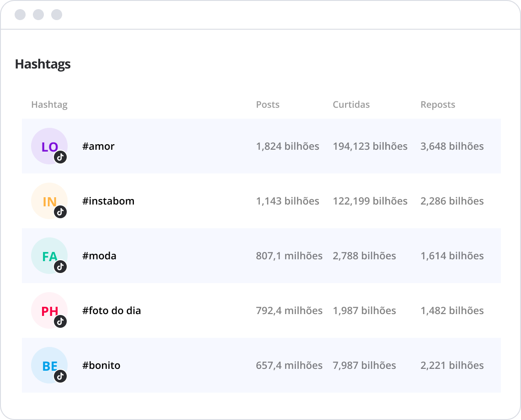Viewport: 521px width, 420px height.
Task: Open the #instabom hashtag link
Action: [108, 201]
